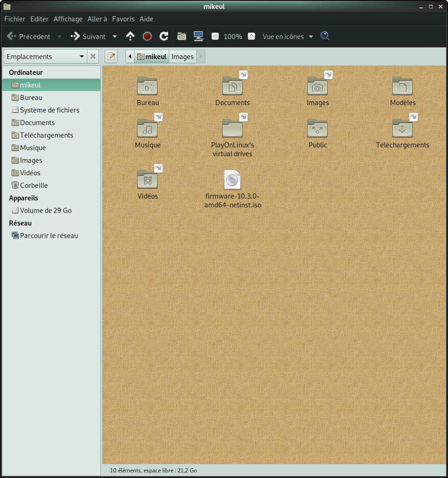Go forward with the Suivant button
This screenshot has height=478, width=448.
(x=88, y=37)
